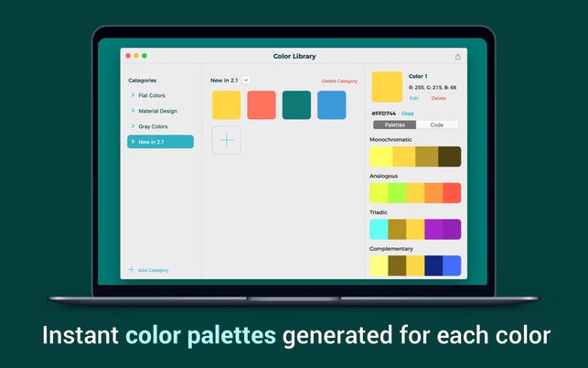Screen dimensions: 588x368
Task: Expand the New in 2.1 sidebar chevron
Action: [133, 142]
